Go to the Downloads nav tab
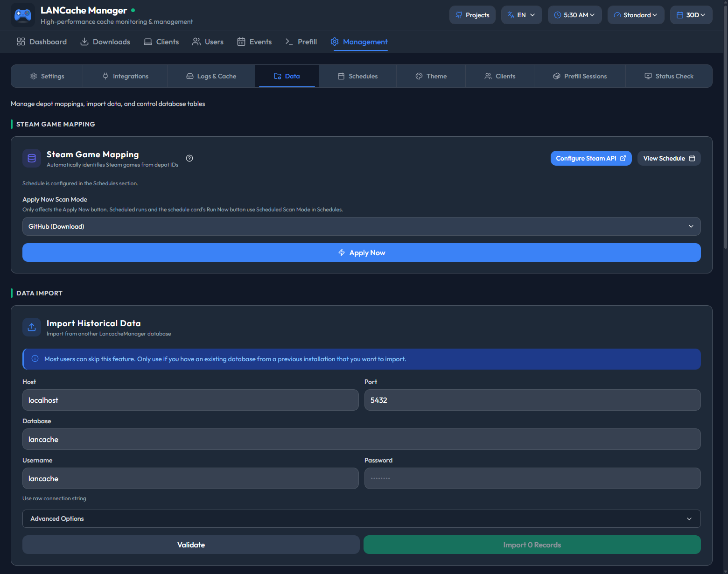Image resolution: width=728 pixels, height=574 pixels. pos(105,42)
